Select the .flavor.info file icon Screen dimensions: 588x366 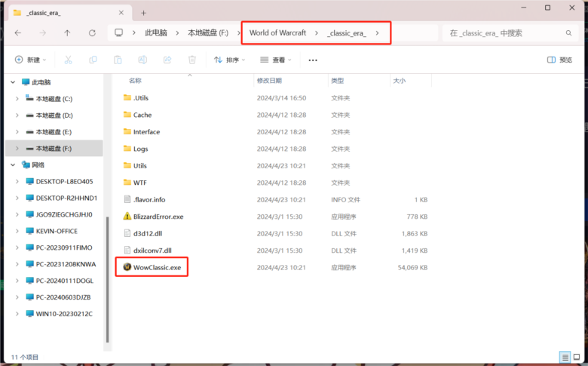click(x=127, y=199)
